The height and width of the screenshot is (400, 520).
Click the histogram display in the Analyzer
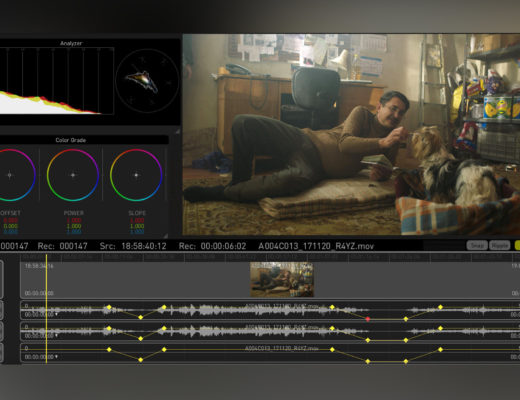[57, 81]
